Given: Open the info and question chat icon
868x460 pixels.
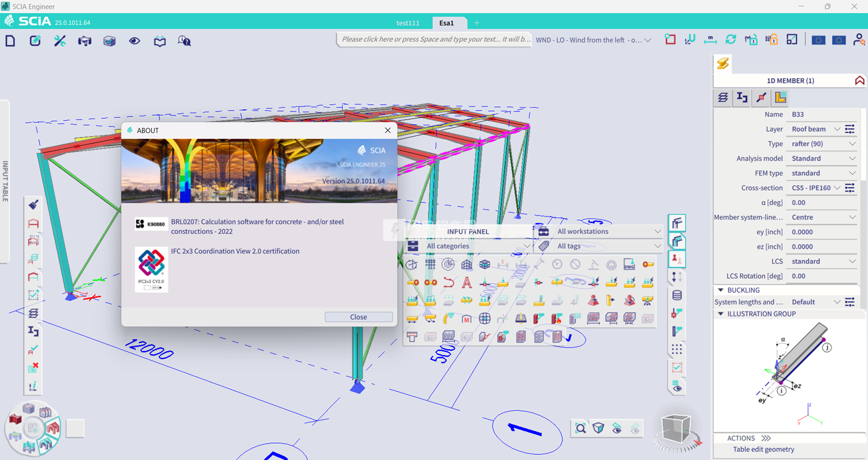Looking at the screenshot, I should pos(184,41).
